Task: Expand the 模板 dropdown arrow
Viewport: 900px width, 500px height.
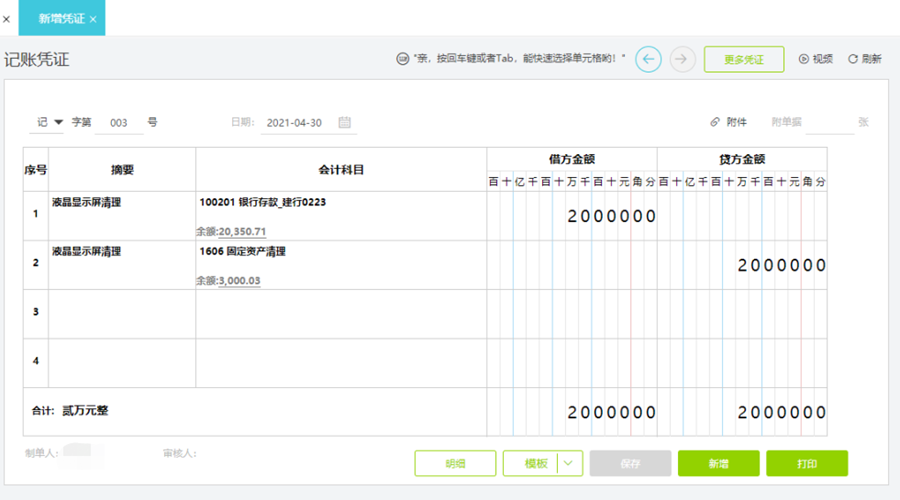Action: pos(568,463)
